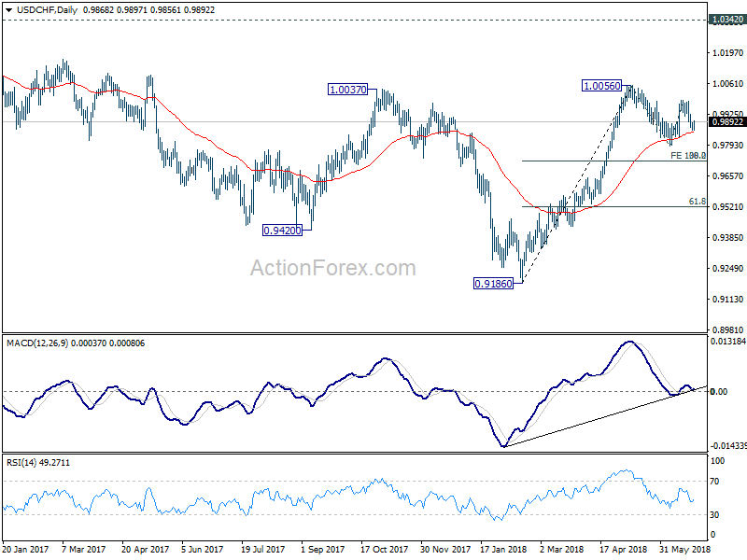Screen dimensions: 747x560
Task: Select the MACD(12,26,9) indicator label
Action: coord(37,343)
